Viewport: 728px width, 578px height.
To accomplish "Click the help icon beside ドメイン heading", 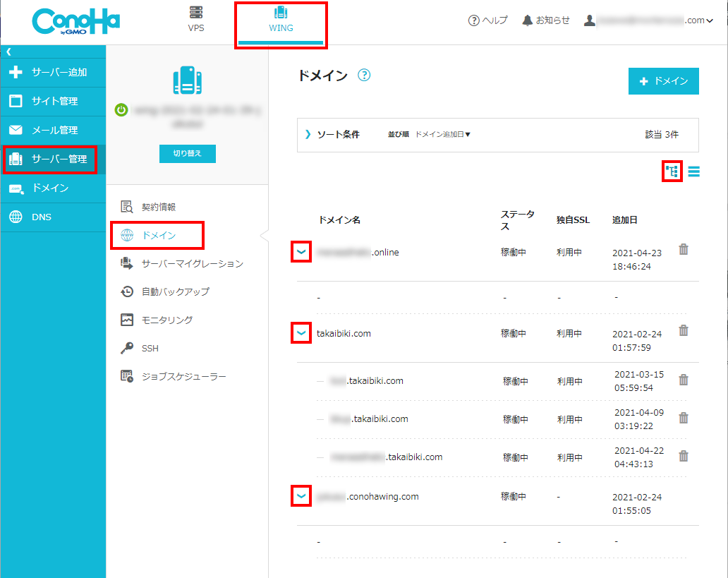I will [364, 75].
